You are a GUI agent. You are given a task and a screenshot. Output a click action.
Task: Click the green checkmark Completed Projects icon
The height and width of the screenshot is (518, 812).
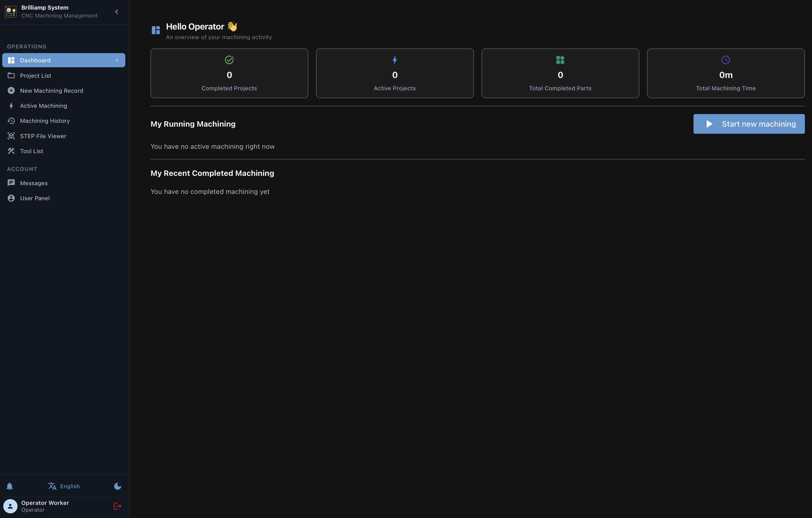coord(229,60)
